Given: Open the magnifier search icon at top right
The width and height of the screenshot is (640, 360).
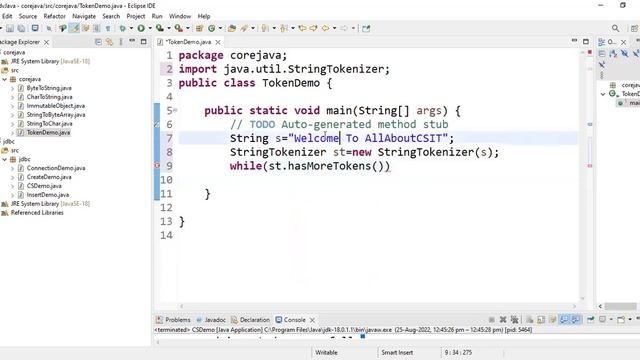Looking at the screenshot, I should pos(615,28).
